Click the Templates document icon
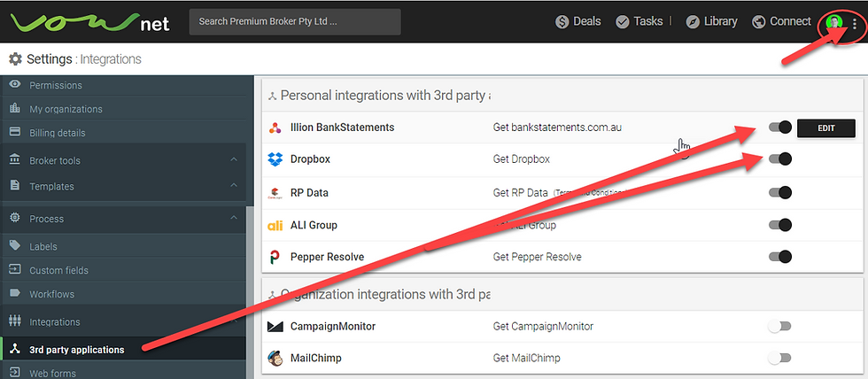This screenshot has height=379, width=868. [x=15, y=185]
